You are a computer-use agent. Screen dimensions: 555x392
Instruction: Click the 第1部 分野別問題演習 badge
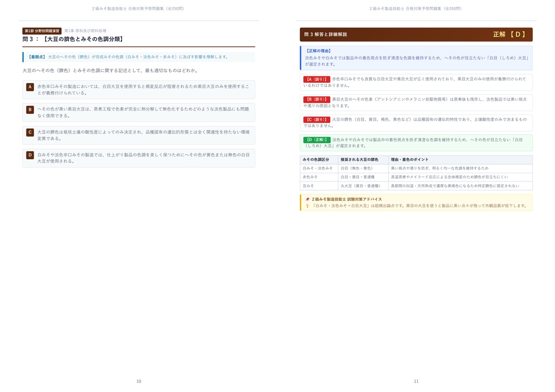42,31
